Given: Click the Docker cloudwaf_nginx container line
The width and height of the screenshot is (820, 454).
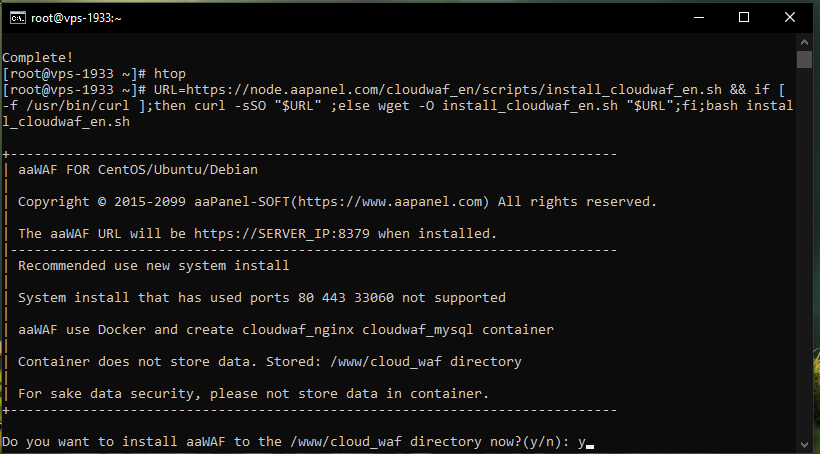Looking at the screenshot, I should [285, 329].
